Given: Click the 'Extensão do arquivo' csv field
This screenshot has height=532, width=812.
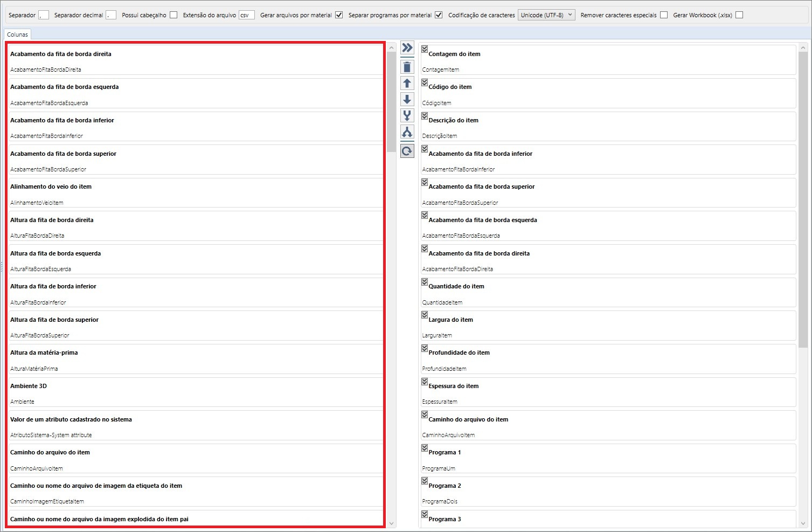Looking at the screenshot, I should (x=246, y=15).
